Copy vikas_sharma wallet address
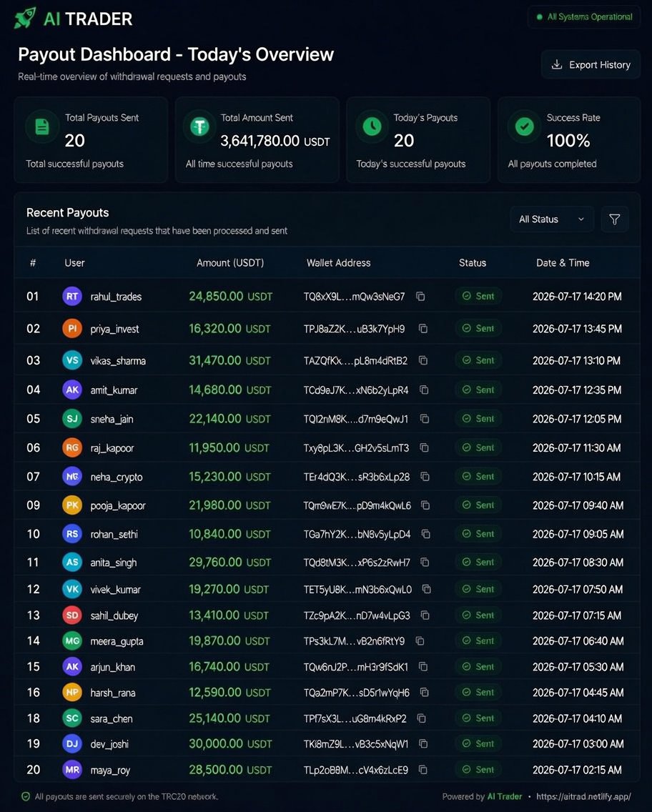 pyautogui.click(x=423, y=360)
